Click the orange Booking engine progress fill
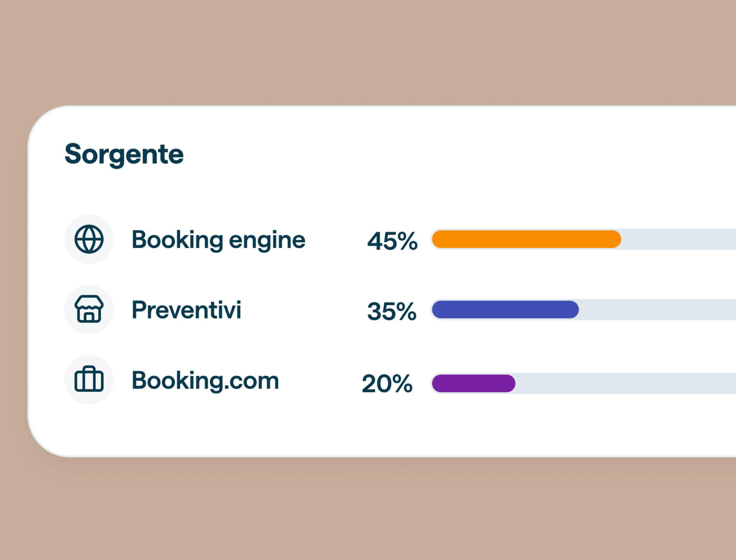The image size is (736, 560). coord(526,239)
